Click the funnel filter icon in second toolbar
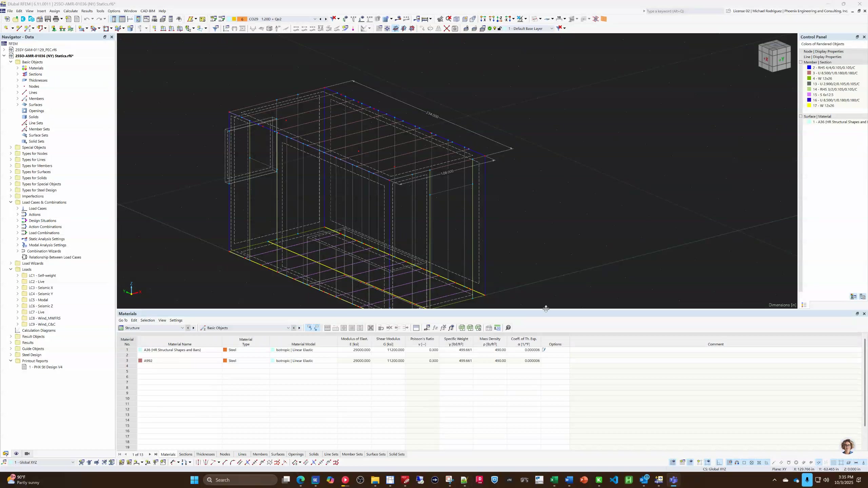This screenshot has height=488, width=868. pos(215,28)
